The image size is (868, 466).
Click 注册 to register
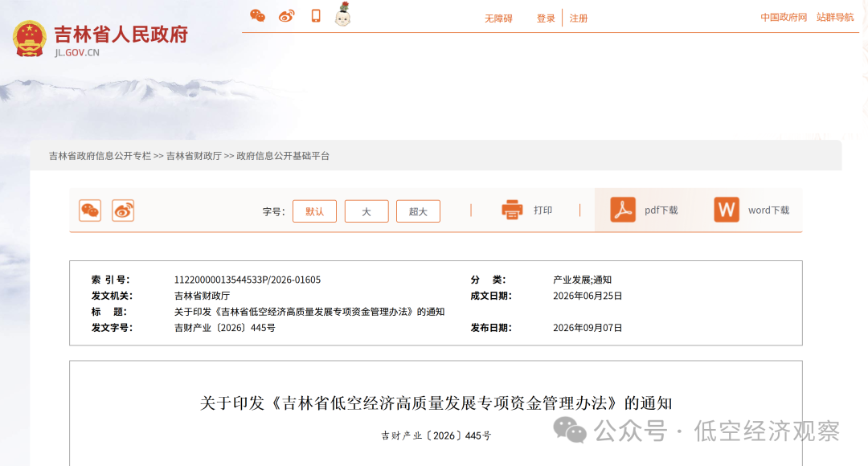(579, 18)
